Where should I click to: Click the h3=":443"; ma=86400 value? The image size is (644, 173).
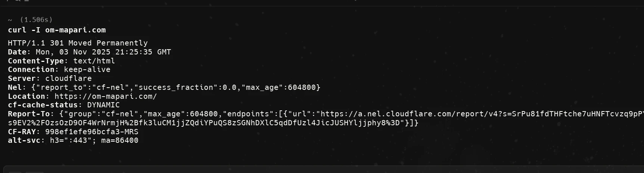[94, 141]
